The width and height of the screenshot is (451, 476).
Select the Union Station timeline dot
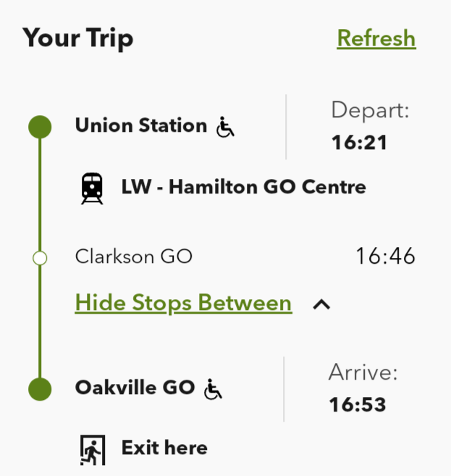40,127
